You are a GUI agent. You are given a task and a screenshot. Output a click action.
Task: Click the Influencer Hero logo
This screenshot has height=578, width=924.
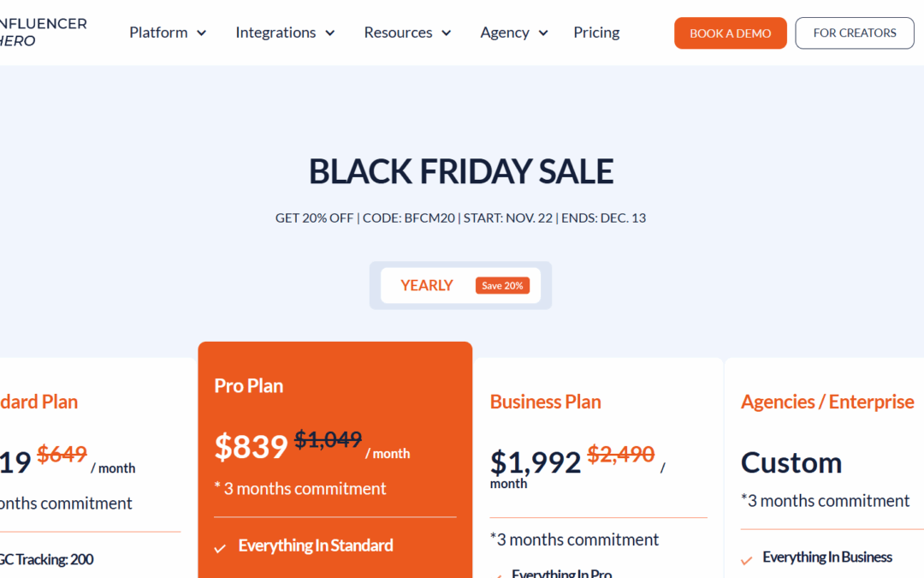[x=41, y=32]
